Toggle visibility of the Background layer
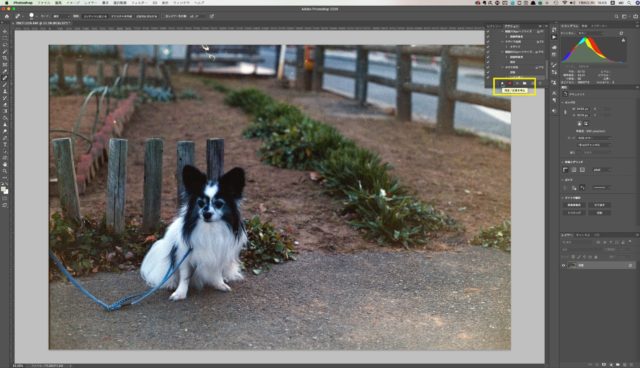The image size is (640, 368). (563, 265)
